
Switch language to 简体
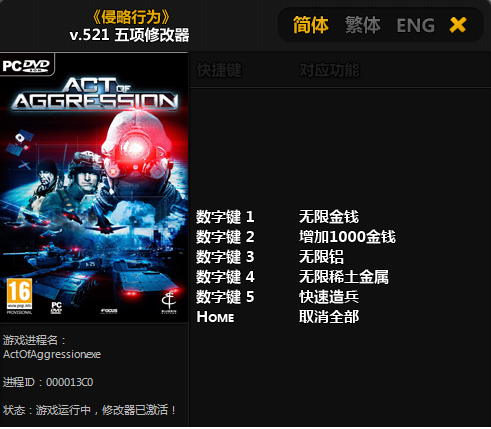click(311, 25)
